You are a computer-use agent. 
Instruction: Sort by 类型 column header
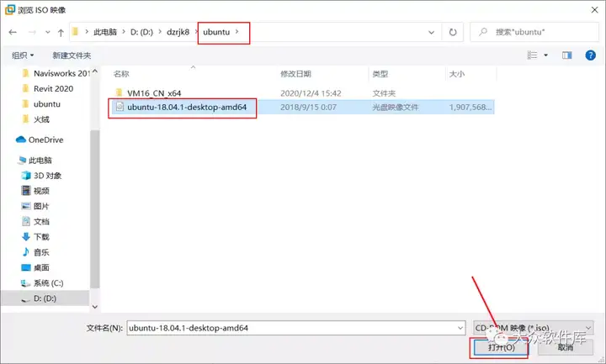coord(380,74)
